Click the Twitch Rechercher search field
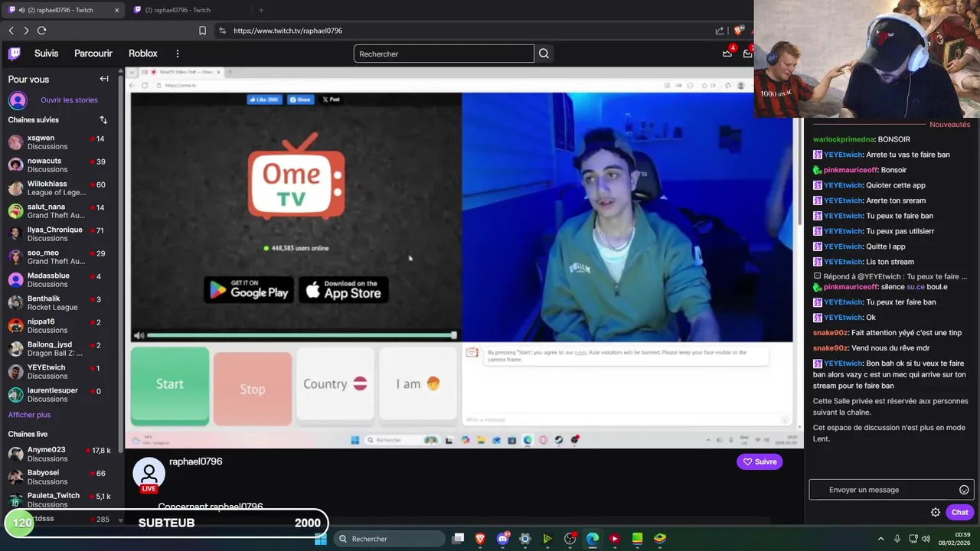Viewport: 980px width, 551px height. click(443, 54)
